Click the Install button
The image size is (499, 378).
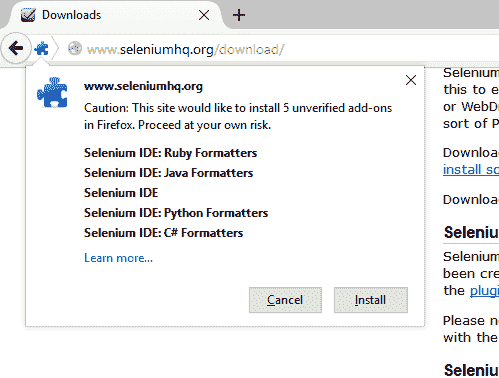point(371,300)
